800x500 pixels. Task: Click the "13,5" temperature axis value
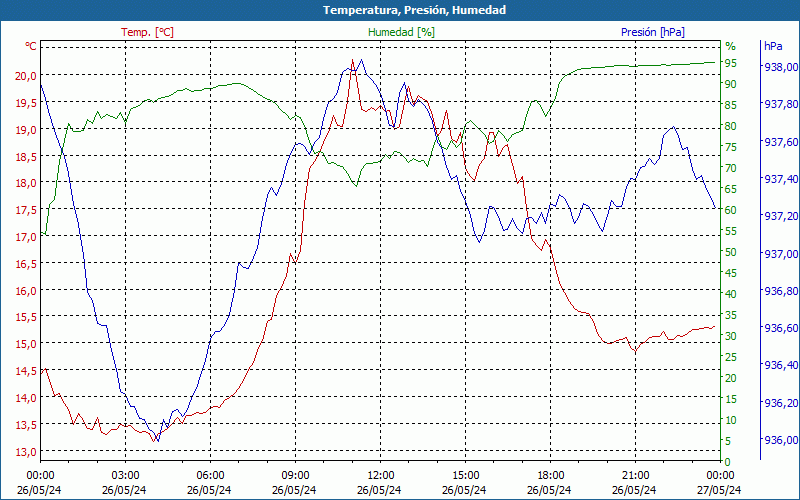pos(26,424)
